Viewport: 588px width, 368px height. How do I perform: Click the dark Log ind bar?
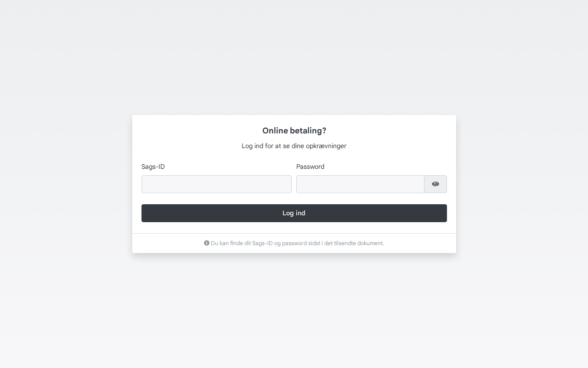294,213
